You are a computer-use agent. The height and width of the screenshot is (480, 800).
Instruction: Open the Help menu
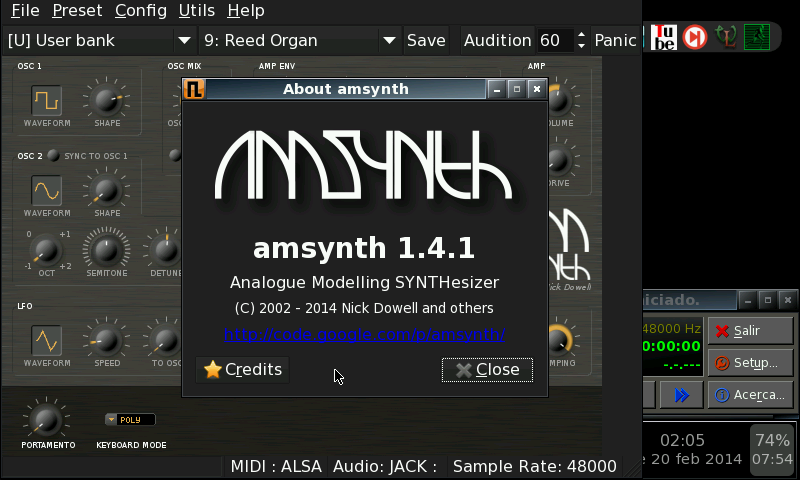(245, 10)
